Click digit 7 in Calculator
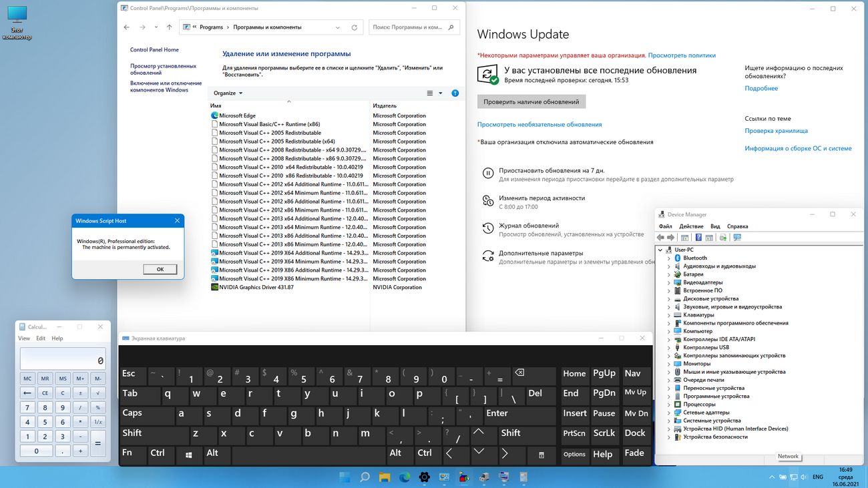 click(x=27, y=407)
